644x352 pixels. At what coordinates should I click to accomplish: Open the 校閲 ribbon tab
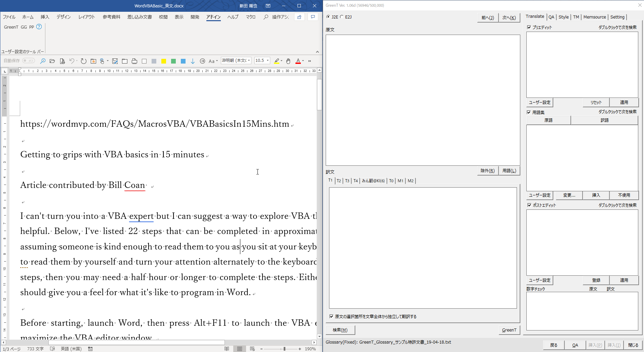click(163, 17)
